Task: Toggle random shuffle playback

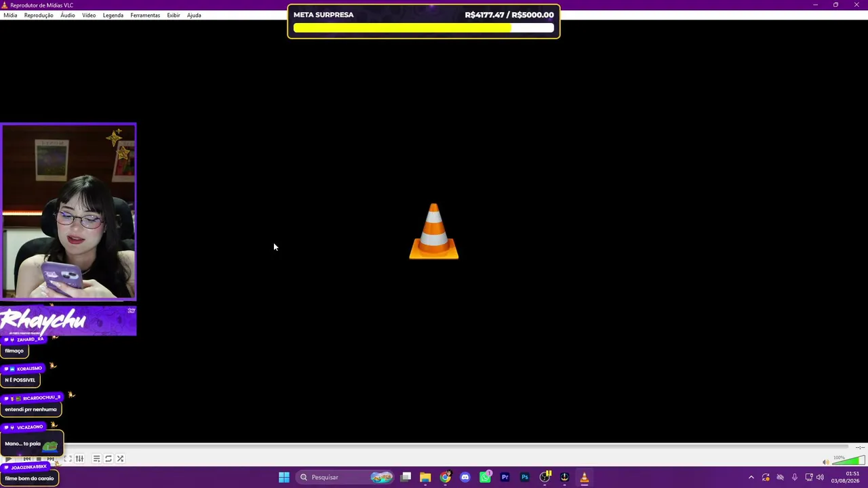Action: (120, 459)
